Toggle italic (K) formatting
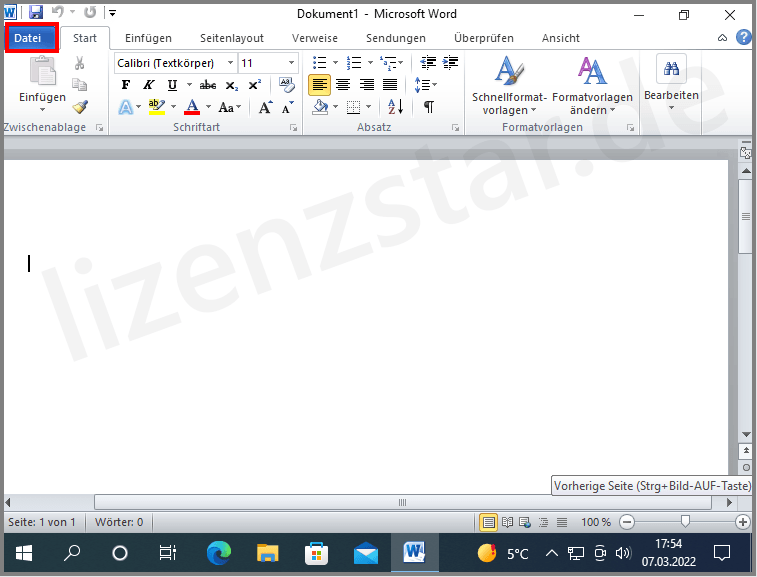757x577 pixels. coord(149,85)
